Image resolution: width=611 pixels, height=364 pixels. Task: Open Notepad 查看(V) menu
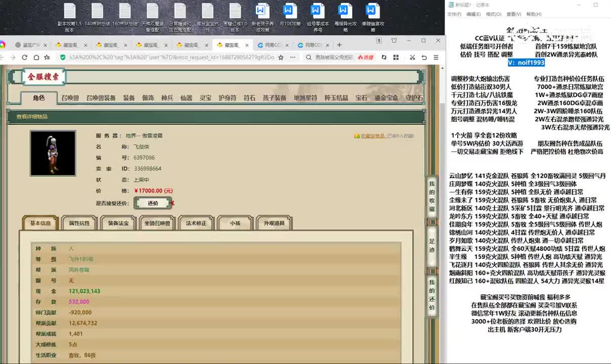(514, 14)
